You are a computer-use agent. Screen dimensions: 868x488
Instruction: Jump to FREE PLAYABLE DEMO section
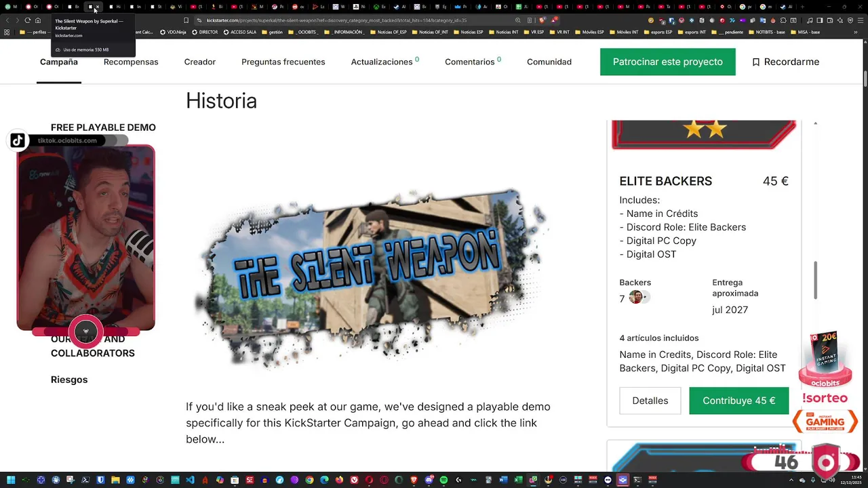click(x=103, y=127)
